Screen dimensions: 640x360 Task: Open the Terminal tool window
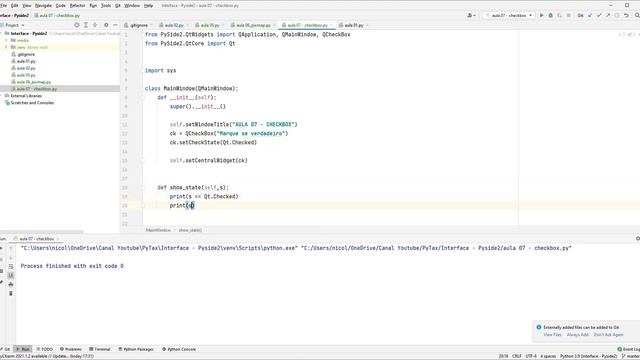coord(100,349)
